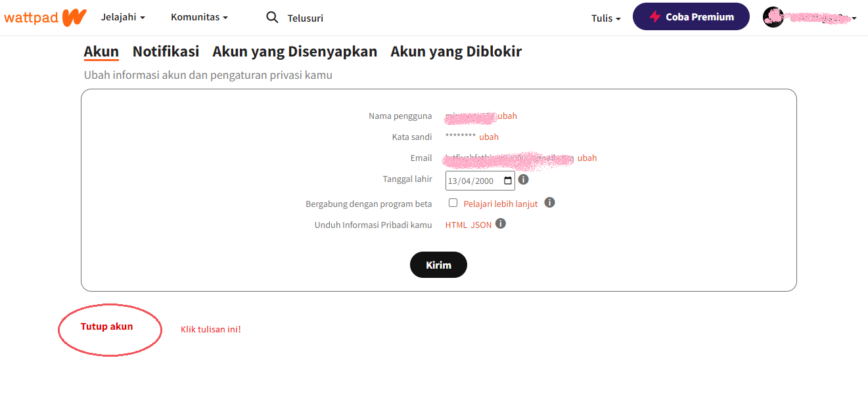Switch to the Notifikasi tab

coord(166,51)
